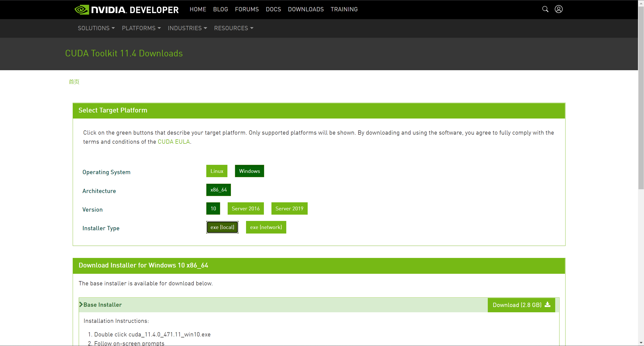Expand the Platforms dropdown menu
Viewport: 644px width, 346px height.
[141, 28]
